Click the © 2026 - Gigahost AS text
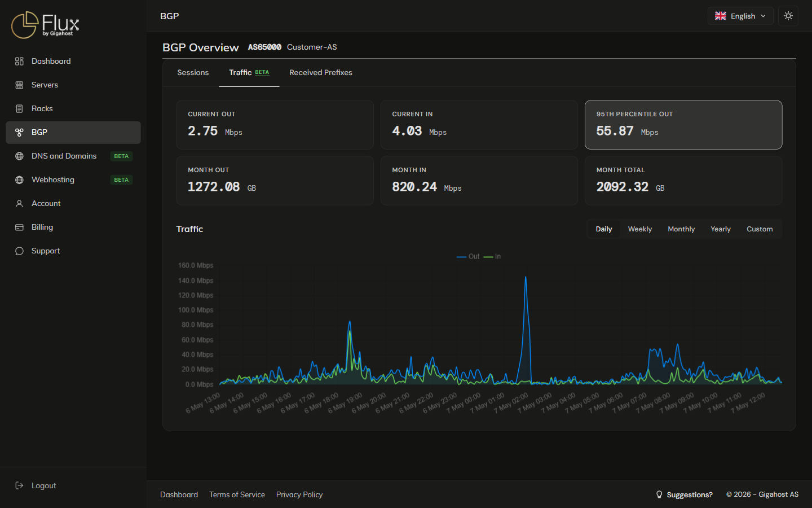This screenshot has width=812, height=508. pos(762,494)
